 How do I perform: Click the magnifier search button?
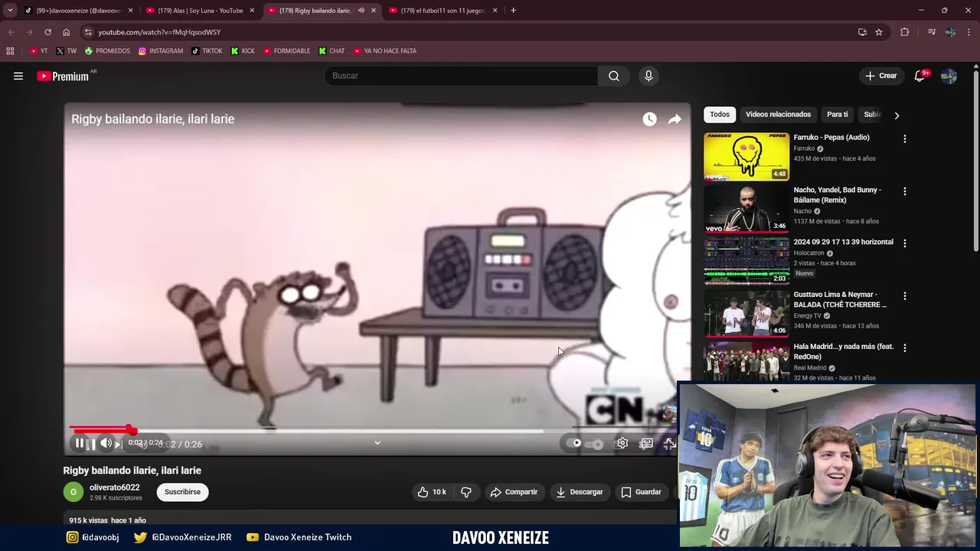pyautogui.click(x=614, y=76)
